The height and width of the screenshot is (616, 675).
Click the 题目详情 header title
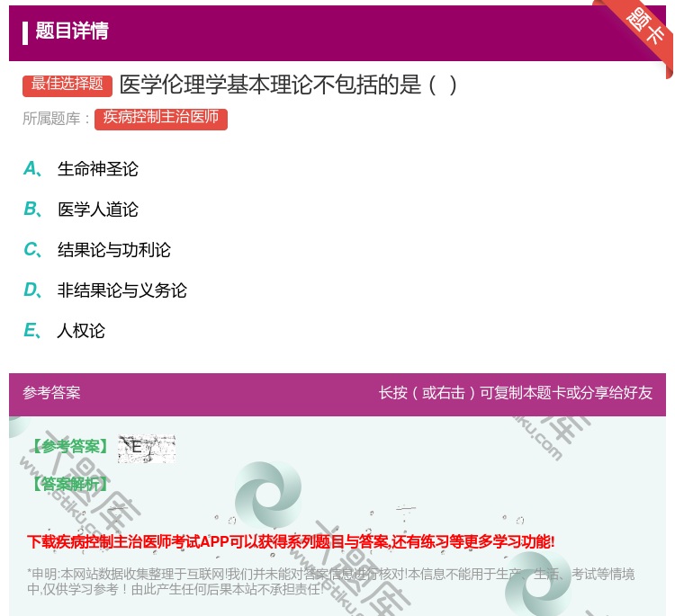pyautogui.click(x=72, y=31)
